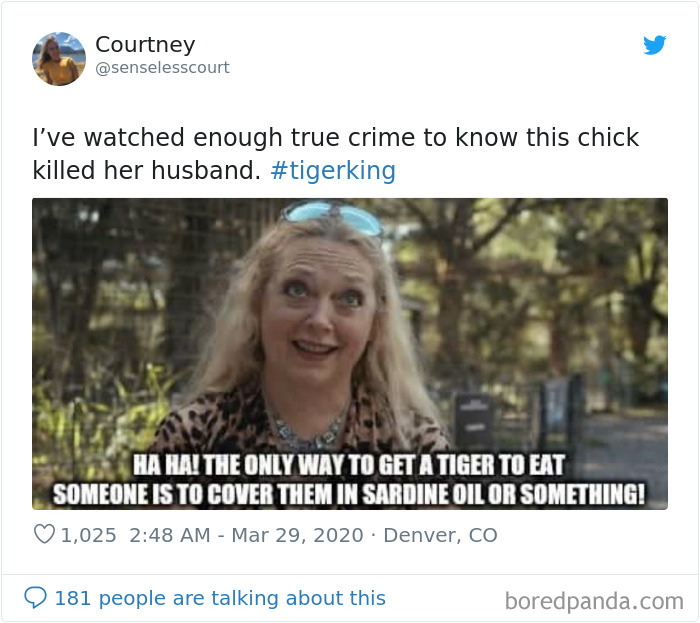Click the boredpanda.com watermark
The width and height of the screenshot is (700, 623).
click(x=594, y=601)
